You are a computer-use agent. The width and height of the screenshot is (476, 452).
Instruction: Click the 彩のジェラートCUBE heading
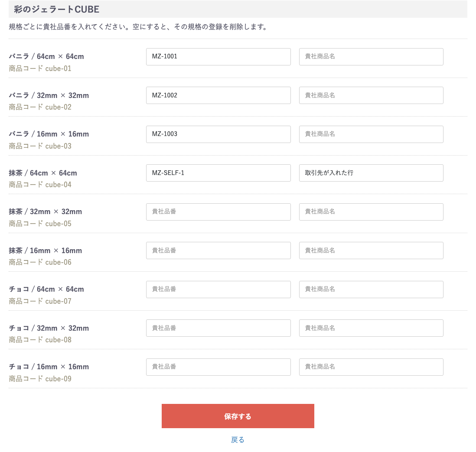pos(57,9)
